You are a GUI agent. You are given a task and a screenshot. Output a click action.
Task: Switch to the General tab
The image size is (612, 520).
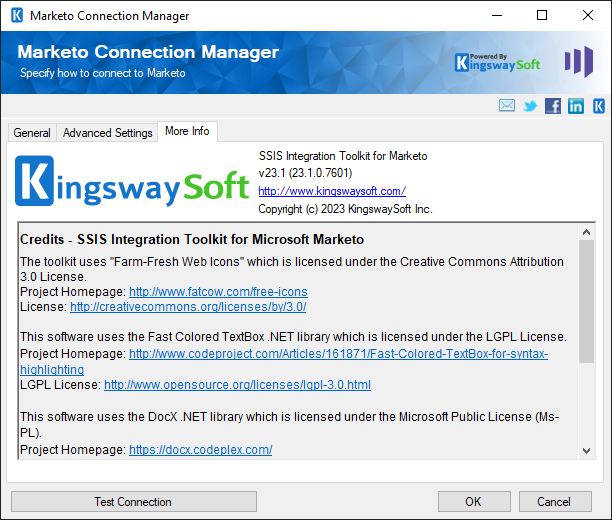coord(32,133)
